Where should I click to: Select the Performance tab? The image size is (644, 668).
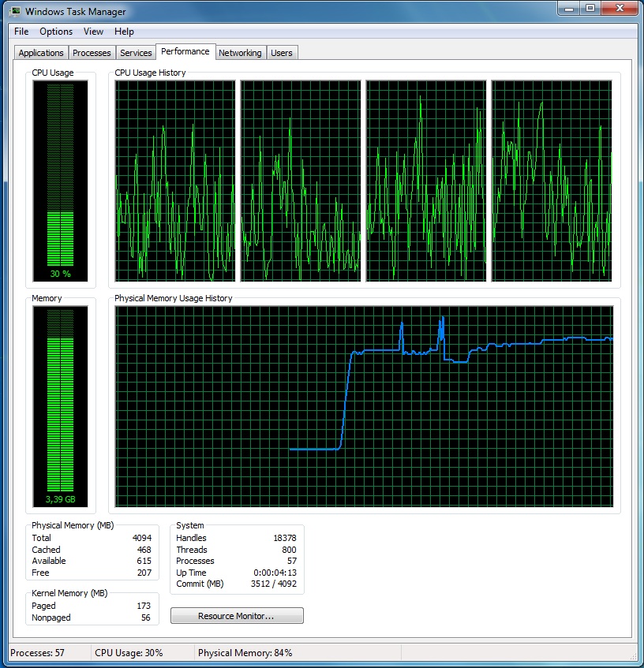click(x=185, y=51)
